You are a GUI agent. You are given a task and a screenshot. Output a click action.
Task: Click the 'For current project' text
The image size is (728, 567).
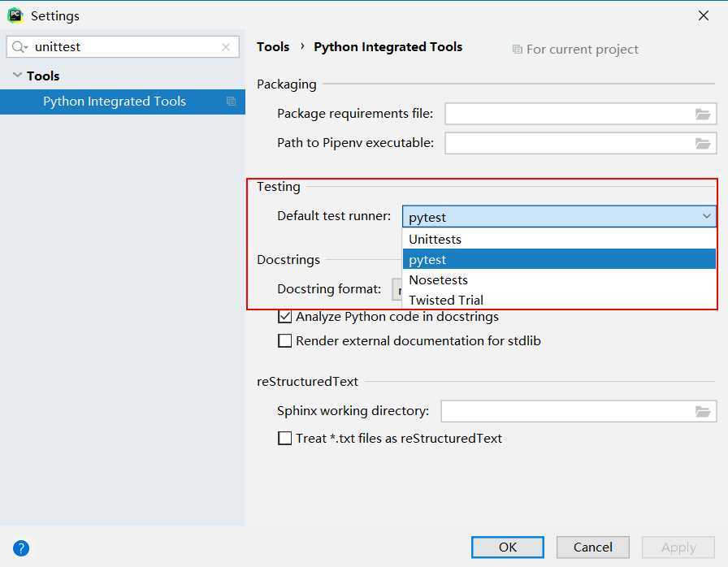(583, 50)
